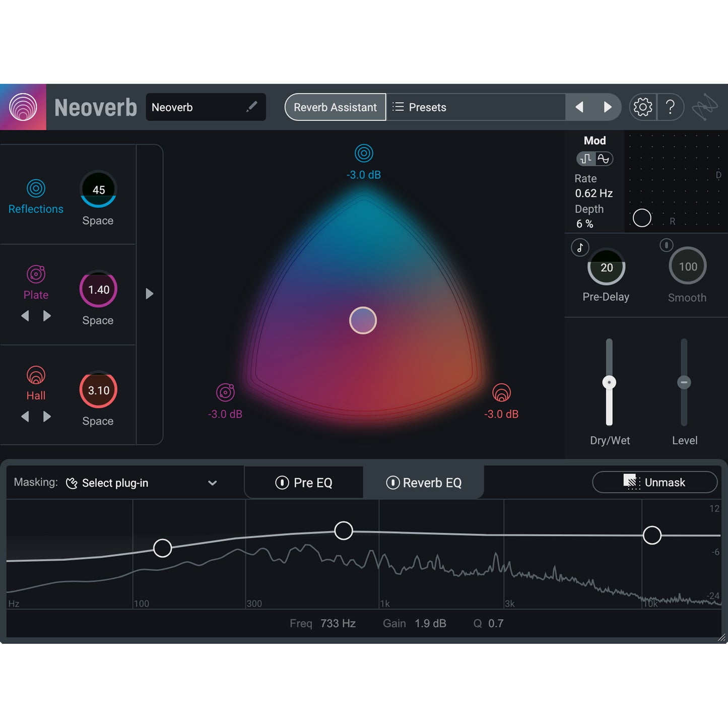The width and height of the screenshot is (728, 728).
Task: Adjust Hall Space knob at 3.10
Action: pyautogui.click(x=98, y=390)
